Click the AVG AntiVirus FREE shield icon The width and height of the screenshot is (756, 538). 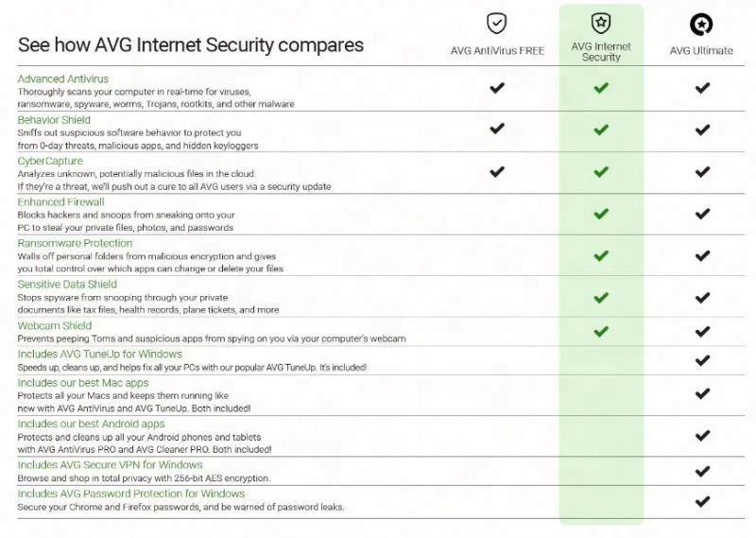coord(497,24)
